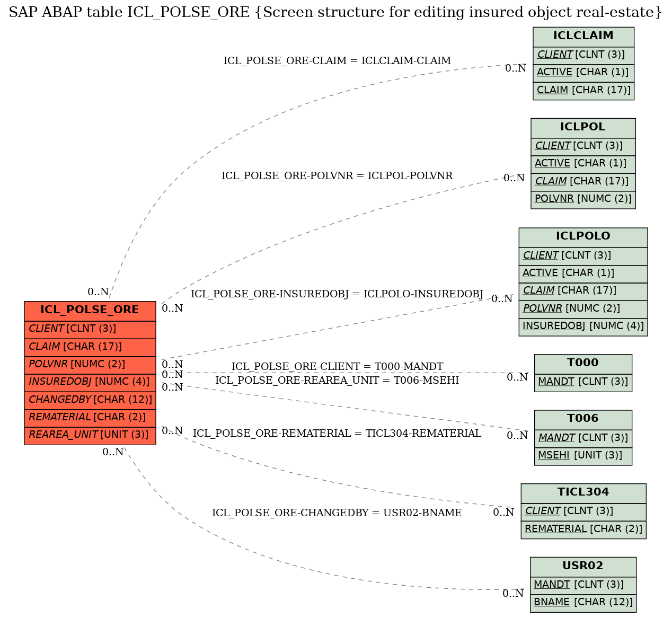Open the USR02 table header

click(583, 567)
